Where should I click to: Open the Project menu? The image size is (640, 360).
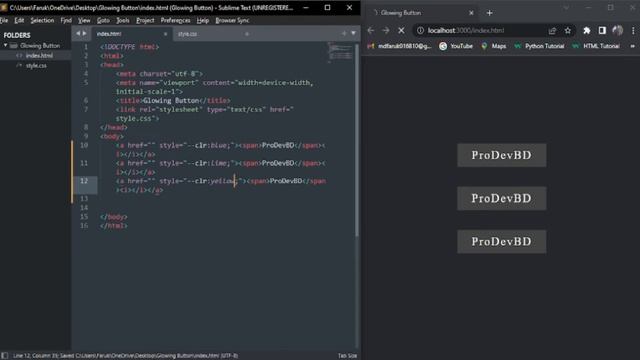pyautogui.click(x=145, y=20)
